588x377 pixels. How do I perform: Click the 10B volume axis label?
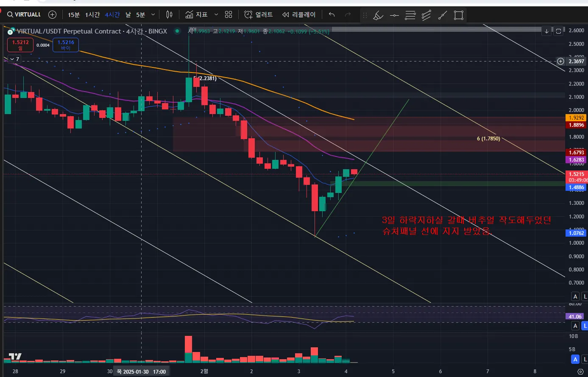point(573,336)
